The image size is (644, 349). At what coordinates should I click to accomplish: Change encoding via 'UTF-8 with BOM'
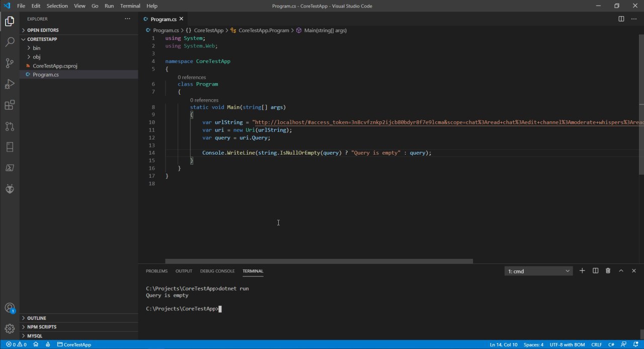coord(568,344)
